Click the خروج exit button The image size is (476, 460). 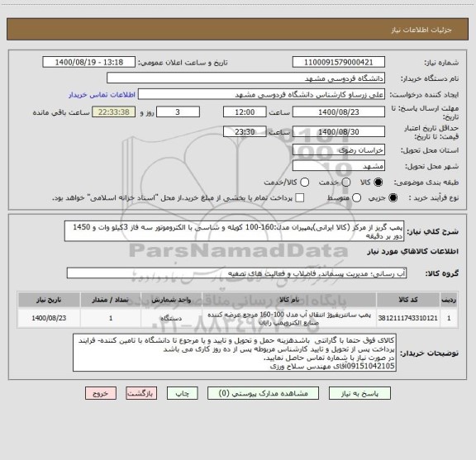[x=101, y=393]
